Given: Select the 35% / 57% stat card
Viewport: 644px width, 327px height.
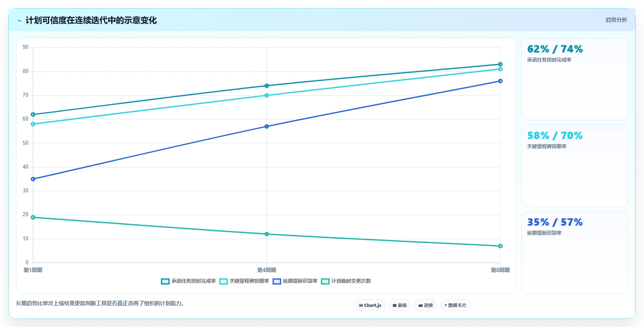Looking at the screenshot, I should click(574, 252).
